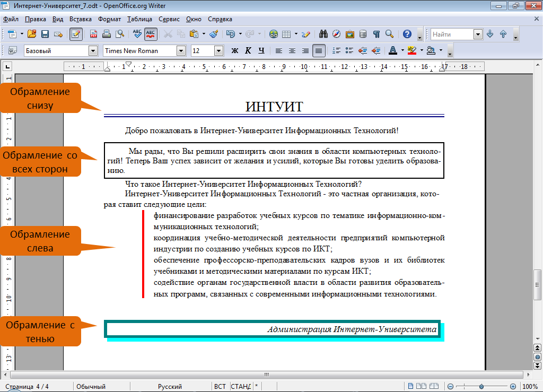
Task: Toggle nonprinting characters display
Action: 376,34
